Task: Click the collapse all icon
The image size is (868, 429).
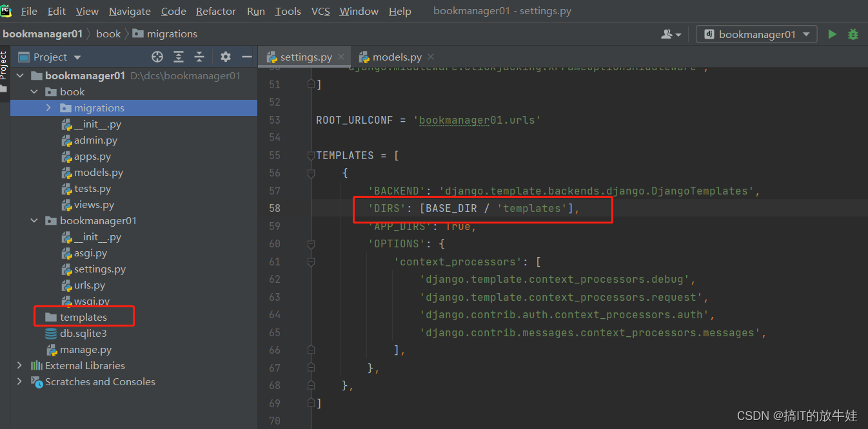Action: pyautogui.click(x=199, y=57)
